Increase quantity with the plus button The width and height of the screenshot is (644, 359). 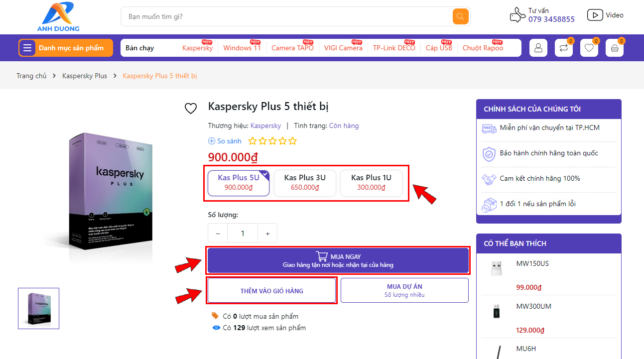[267, 233]
